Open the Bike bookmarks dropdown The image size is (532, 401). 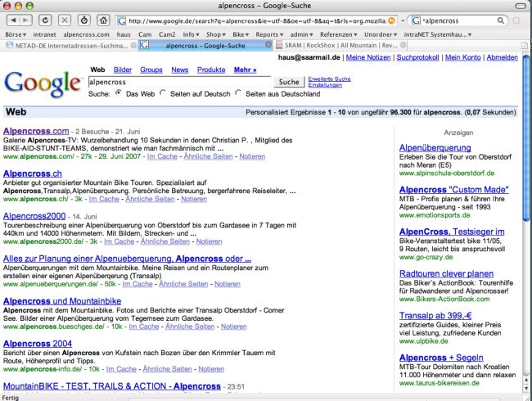coord(241,34)
